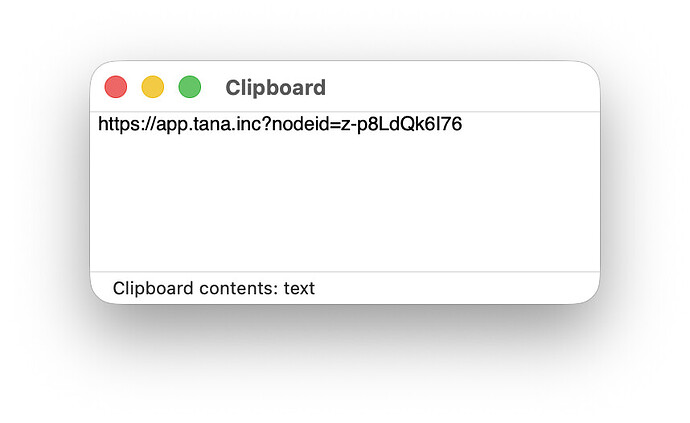Zoom the Clipboard window with green button
690x423 pixels.
(x=189, y=88)
